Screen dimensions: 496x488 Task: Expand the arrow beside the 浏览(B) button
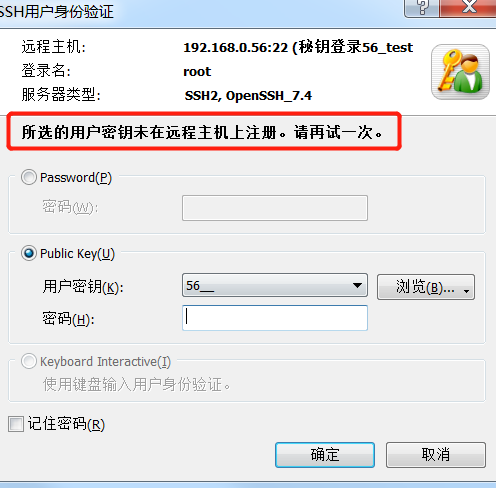point(466,291)
